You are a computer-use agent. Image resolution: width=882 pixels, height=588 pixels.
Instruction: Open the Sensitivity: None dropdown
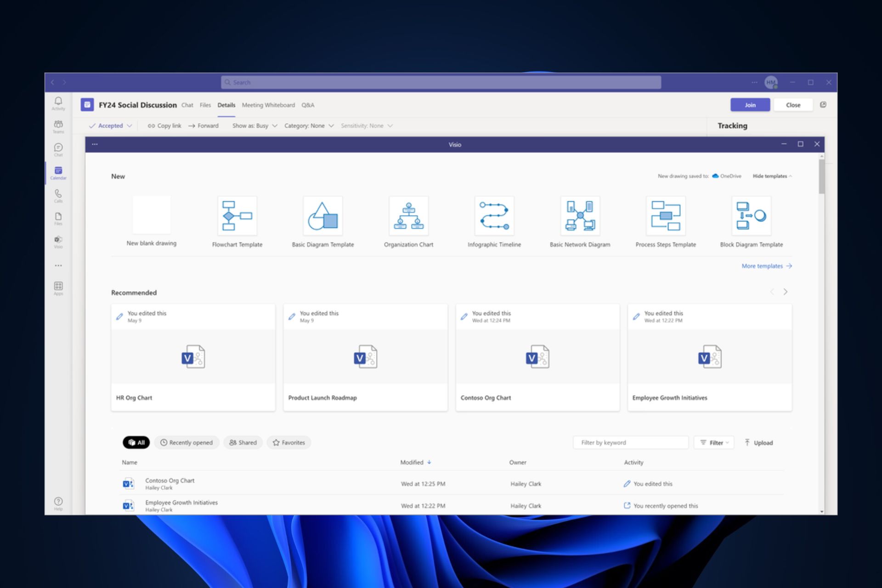[367, 126]
